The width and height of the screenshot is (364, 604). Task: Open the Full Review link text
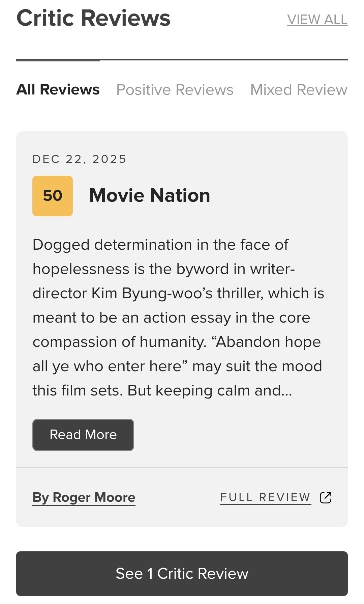(265, 497)
